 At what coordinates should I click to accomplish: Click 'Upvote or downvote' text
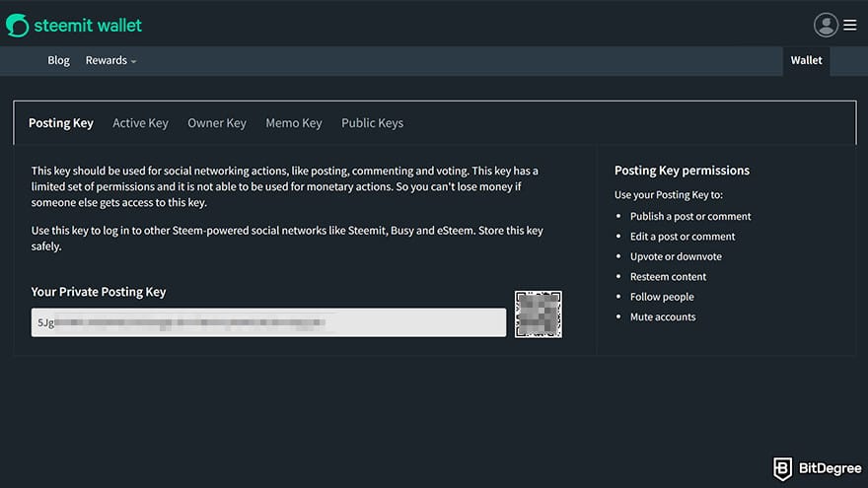[676, 256]
